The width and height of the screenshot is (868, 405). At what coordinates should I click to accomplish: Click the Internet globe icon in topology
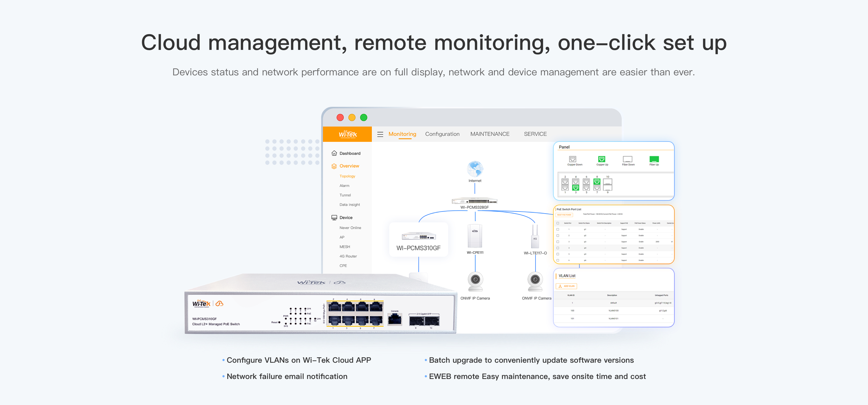[475, 169]
